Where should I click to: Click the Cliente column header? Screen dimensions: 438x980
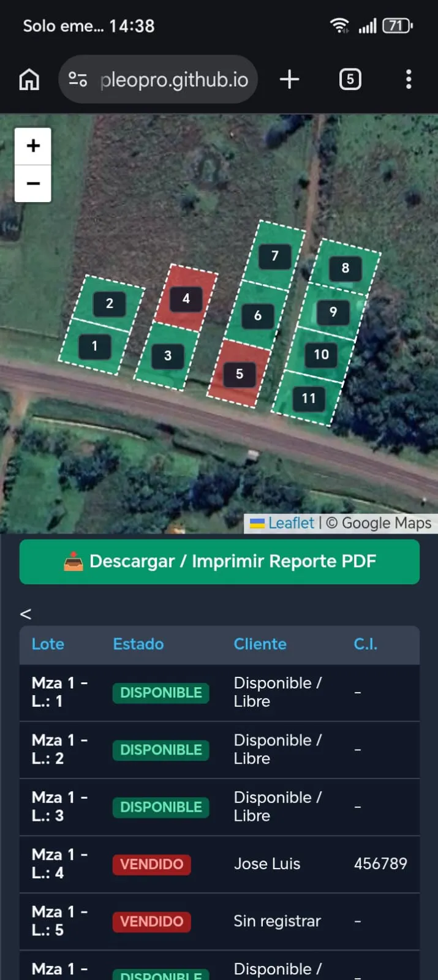coord(260,644)
